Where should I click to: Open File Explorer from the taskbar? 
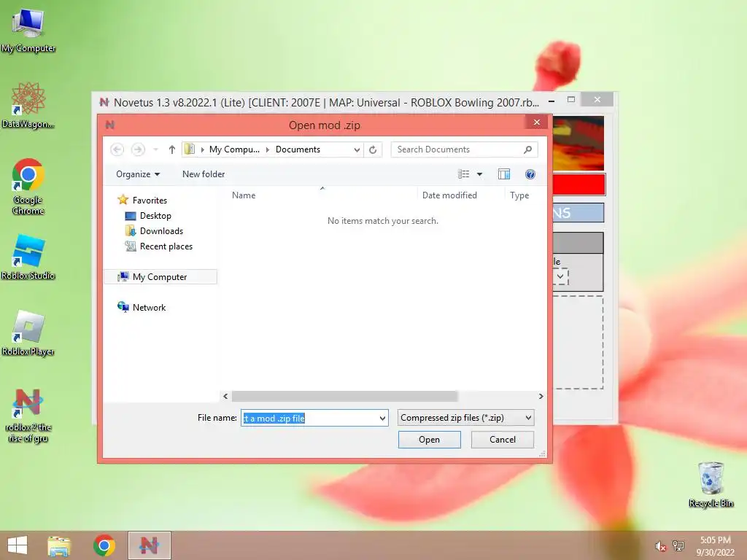pyautogui.click(x=59, y=545)
